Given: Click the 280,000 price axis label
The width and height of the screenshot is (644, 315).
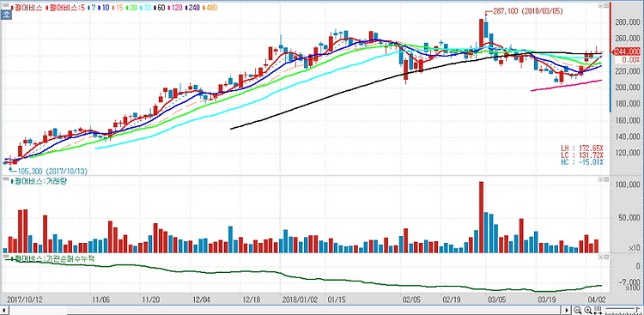Looking at the screenshot, I should [x=628, y=21].
